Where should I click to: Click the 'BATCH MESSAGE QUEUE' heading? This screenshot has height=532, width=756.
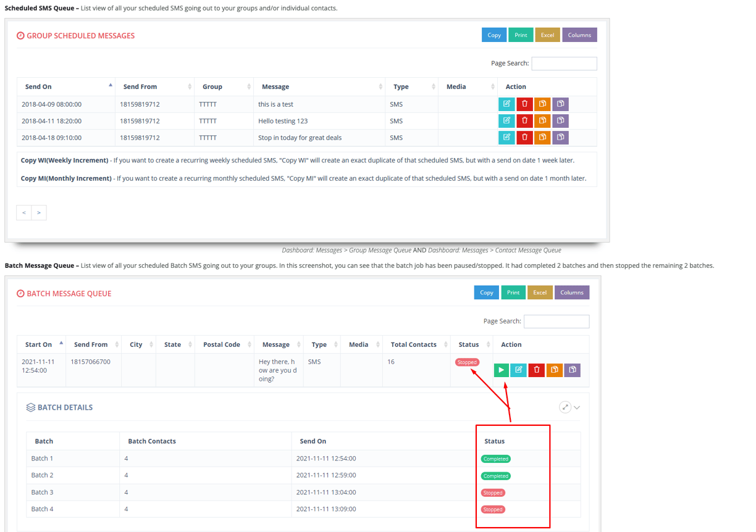coord(69,294)
